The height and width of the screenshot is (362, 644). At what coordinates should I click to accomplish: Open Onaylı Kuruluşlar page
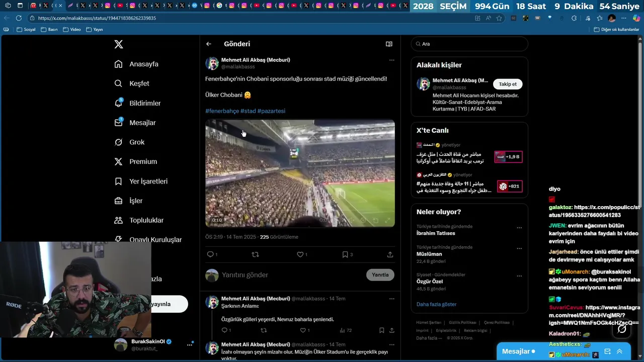(148, 239)
